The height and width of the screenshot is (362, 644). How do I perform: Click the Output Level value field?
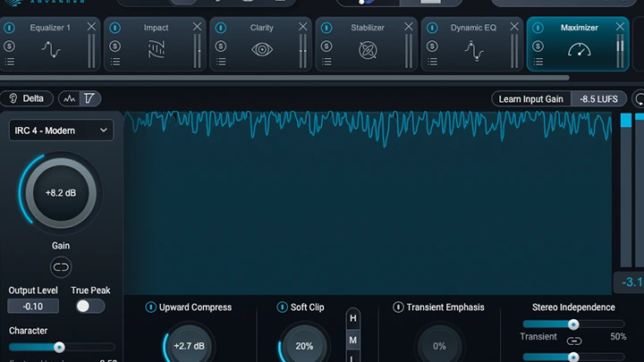tap(33, 307)
